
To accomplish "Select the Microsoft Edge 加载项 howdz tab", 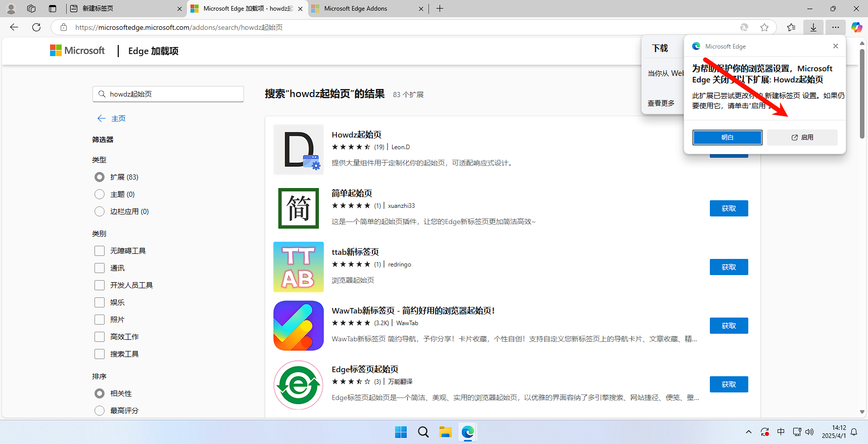I will [248, 9].
